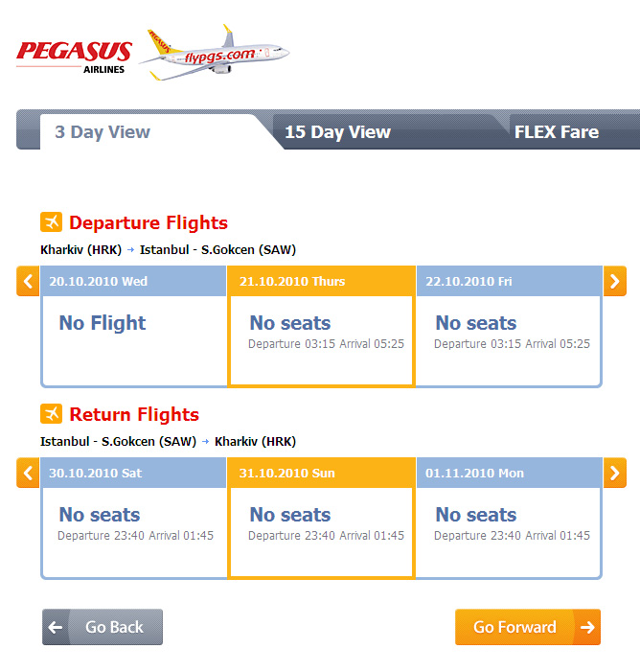The height and width of the screenshot is (672, 640).
Task: Show later departure dates with right arrow
Action: pos(614,281)
